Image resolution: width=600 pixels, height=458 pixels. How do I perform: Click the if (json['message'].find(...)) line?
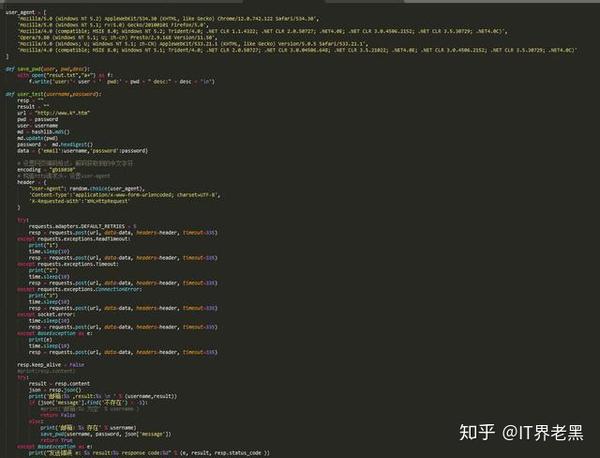pyautogui.click(x=88, y=403)
